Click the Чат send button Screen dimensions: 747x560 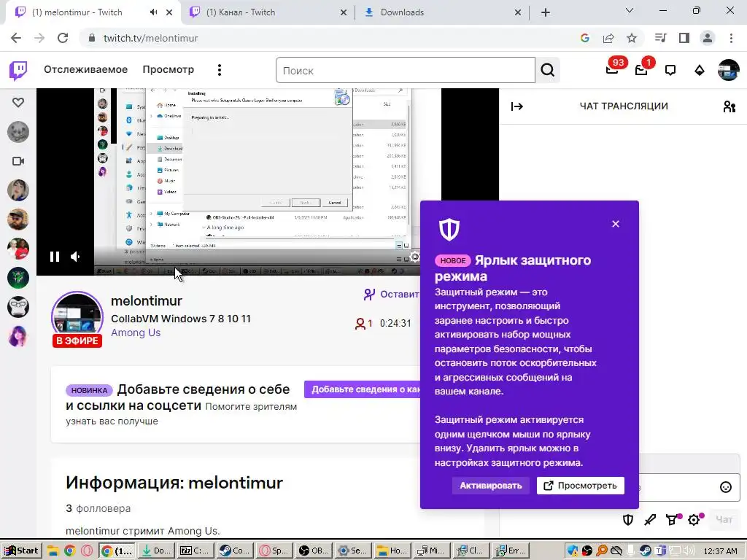tap(724, 519)
